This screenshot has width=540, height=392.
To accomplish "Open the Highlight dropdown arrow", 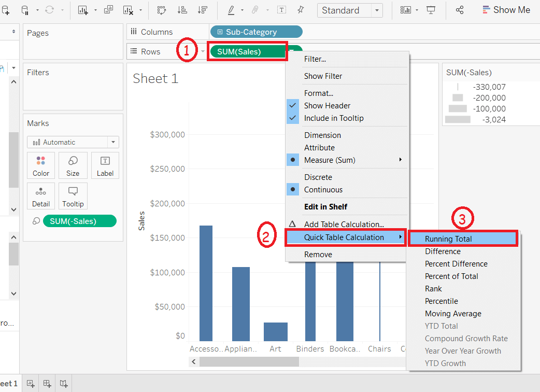I will pyautogui.click(x=242, y=10).
